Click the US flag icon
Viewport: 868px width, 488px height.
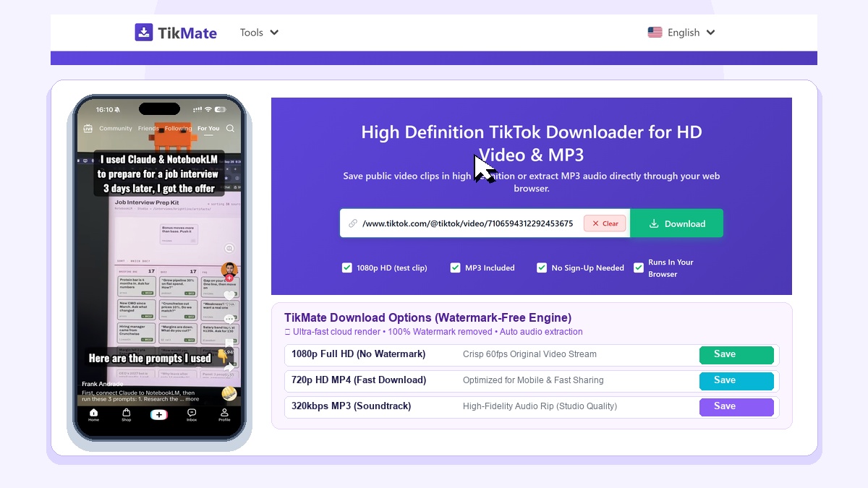(x=655, y=33)
